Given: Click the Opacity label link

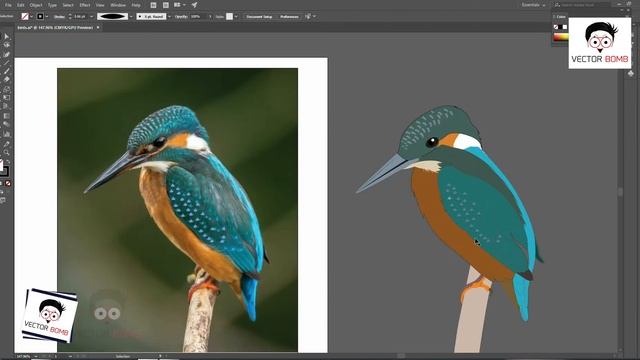Looking at the screenshot, I should click(x=181, y=17).
